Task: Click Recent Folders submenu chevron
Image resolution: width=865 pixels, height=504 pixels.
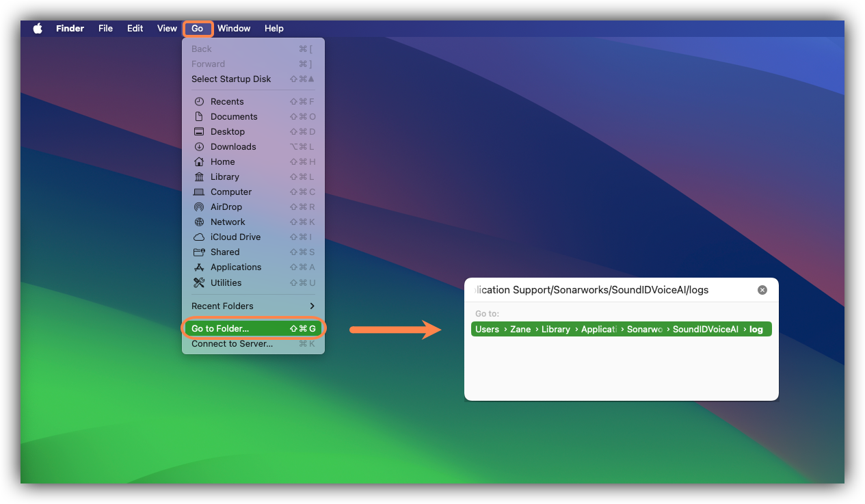Action: tap(312, 306)
